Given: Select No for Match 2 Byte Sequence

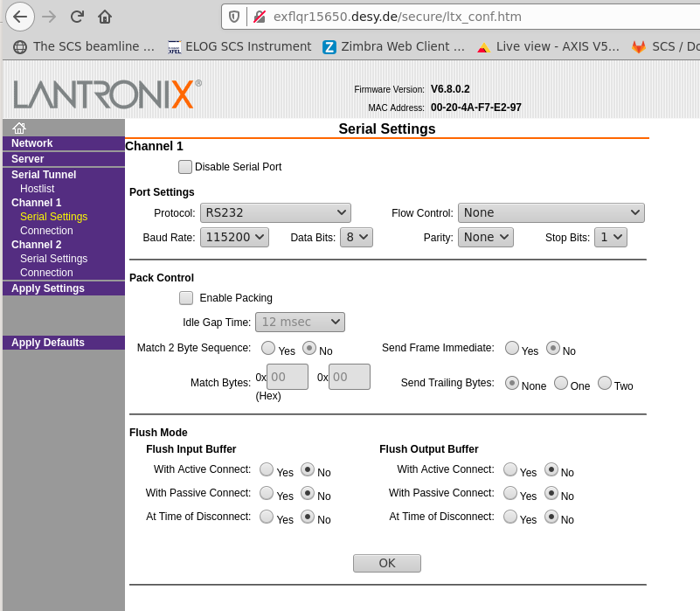Looking at the screenshot, I should pos(309,348).
